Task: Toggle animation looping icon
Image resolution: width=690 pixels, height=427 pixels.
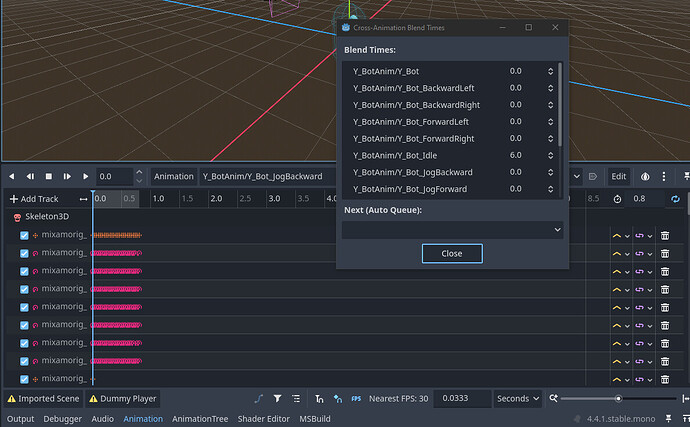Action: [x=675, y=199]
